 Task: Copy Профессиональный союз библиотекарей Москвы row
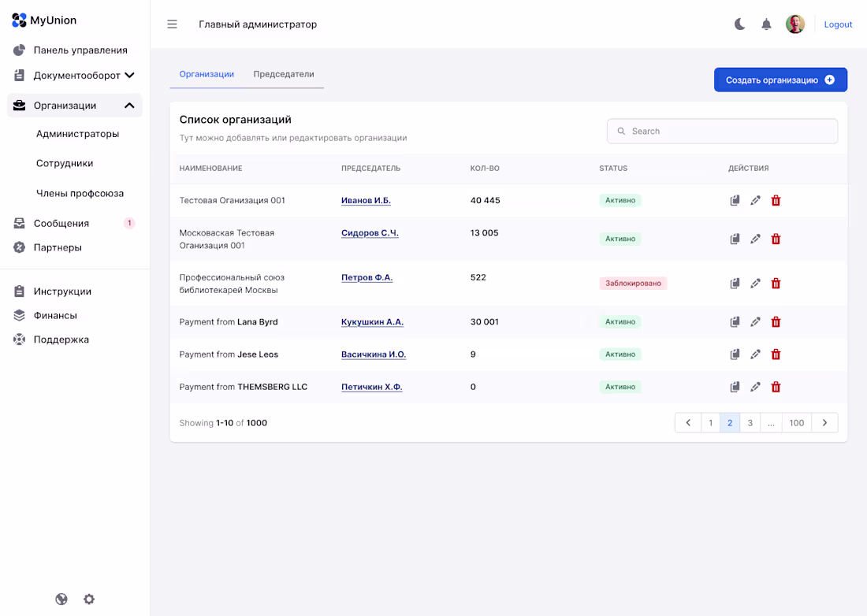pyautogui.click(x=735, y=283)
